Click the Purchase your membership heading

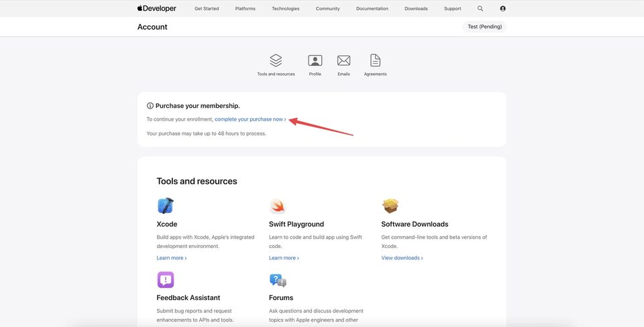197,106
